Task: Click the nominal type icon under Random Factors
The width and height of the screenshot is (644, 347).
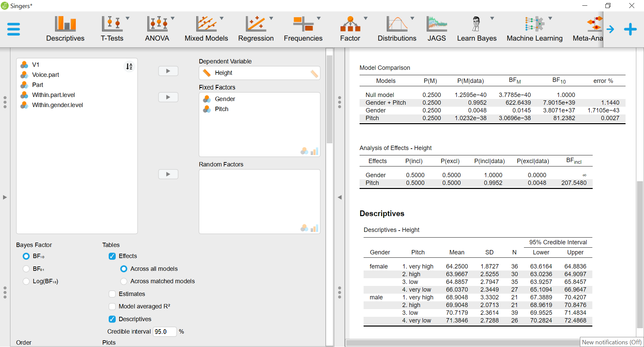Action: coord(304,228)
